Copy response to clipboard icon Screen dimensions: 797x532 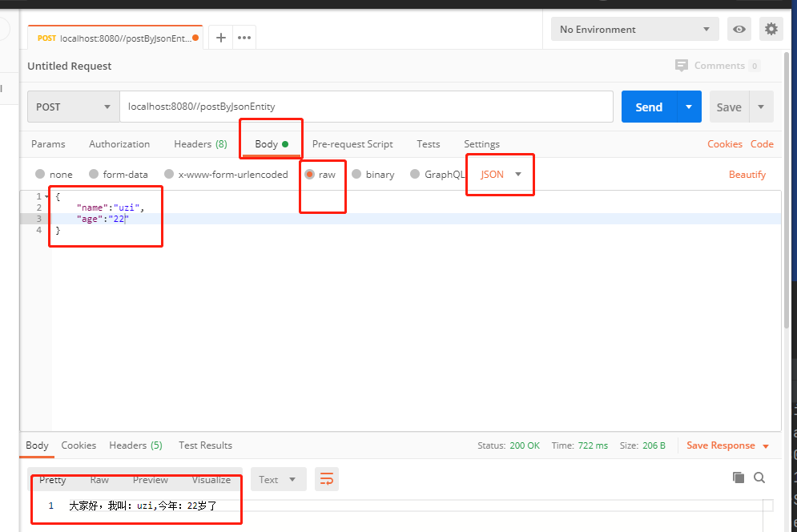tap(738, 478)
